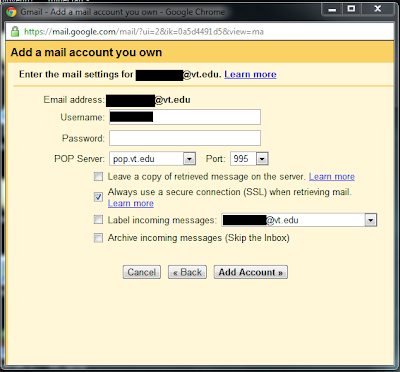The height and width of the screenshot is (372, 400).
Task: Focus the Password input field
Action: coord(185,138)
